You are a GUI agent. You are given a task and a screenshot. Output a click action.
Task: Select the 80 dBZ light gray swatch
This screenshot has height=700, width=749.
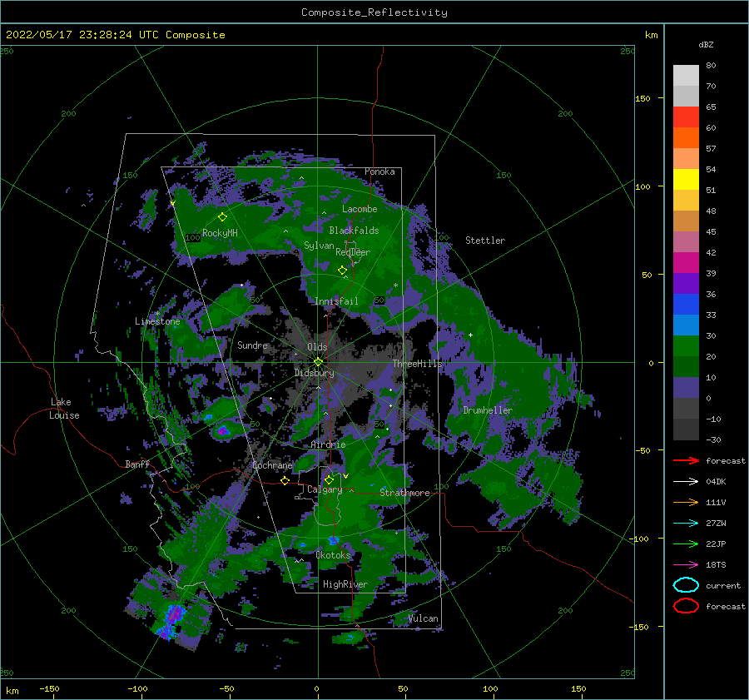pyautogui.click(x=686, y=75)
